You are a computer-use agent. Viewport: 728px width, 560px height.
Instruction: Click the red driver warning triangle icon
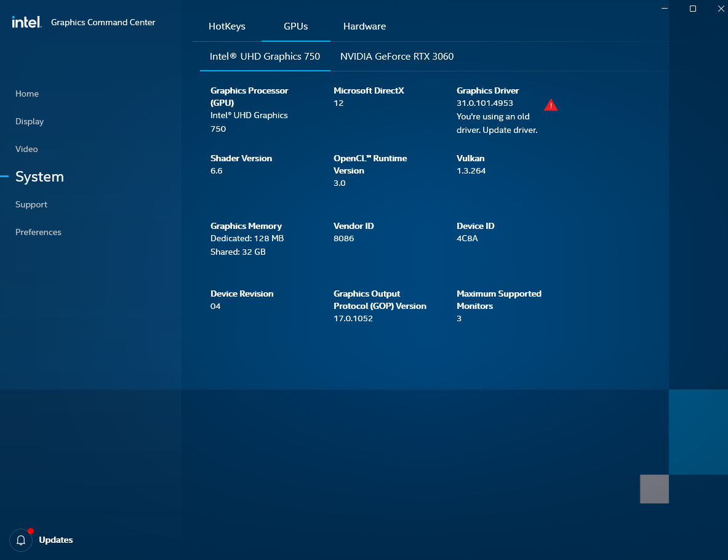point(551,105)
